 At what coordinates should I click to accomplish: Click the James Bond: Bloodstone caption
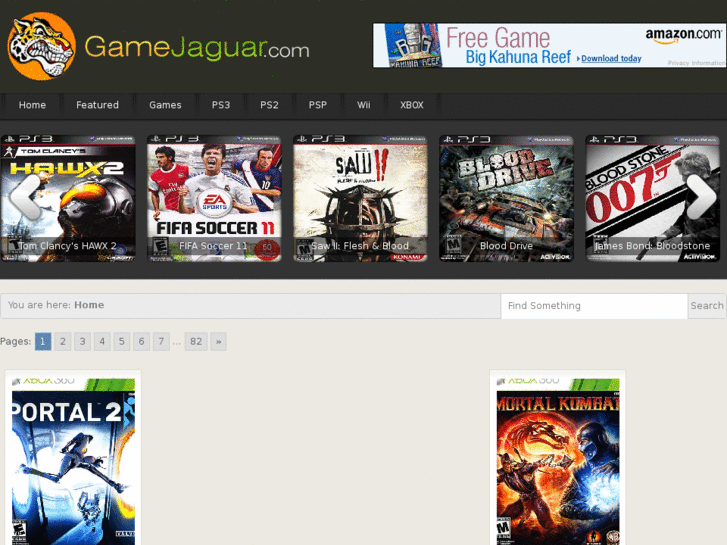coord(652,246)
